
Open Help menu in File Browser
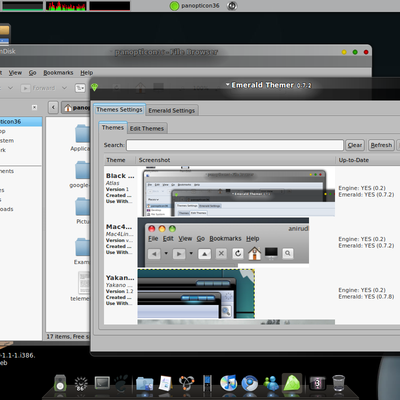point(87,73)
